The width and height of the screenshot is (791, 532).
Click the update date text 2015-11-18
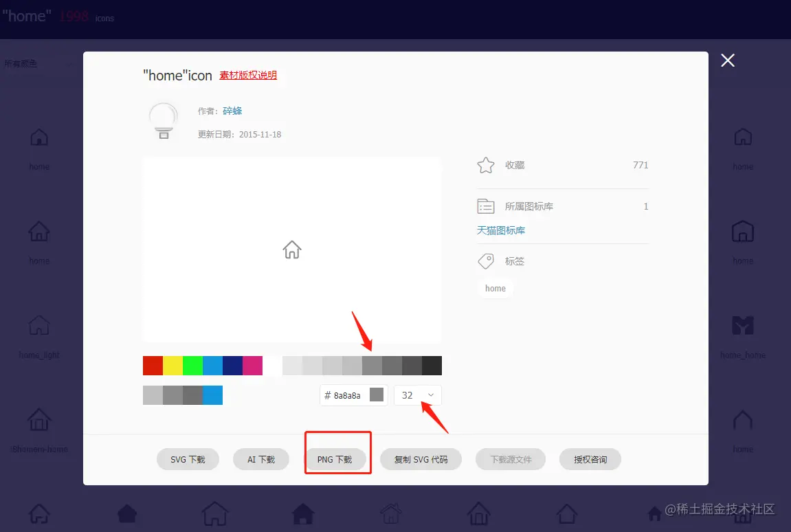point(260,134)
